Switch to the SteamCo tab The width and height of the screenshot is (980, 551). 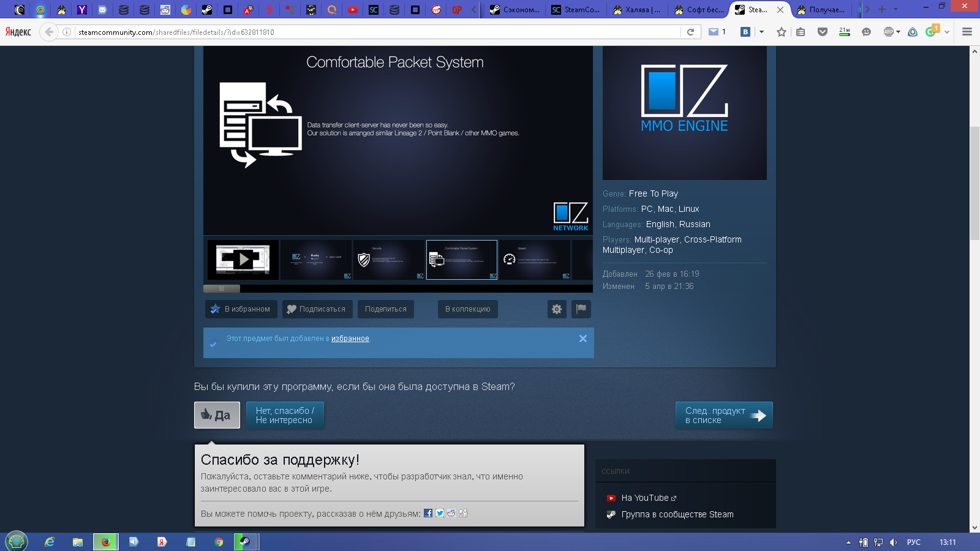tap(576, 10)
